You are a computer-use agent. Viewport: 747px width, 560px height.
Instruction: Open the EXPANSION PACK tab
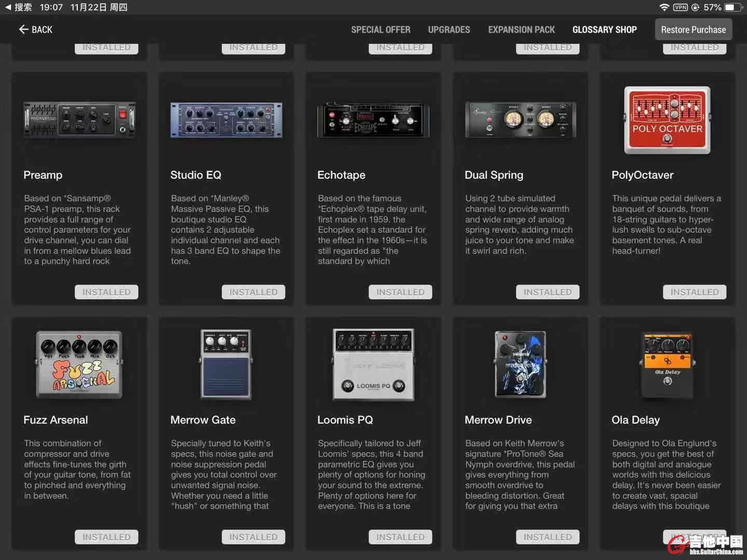[521, 30]
